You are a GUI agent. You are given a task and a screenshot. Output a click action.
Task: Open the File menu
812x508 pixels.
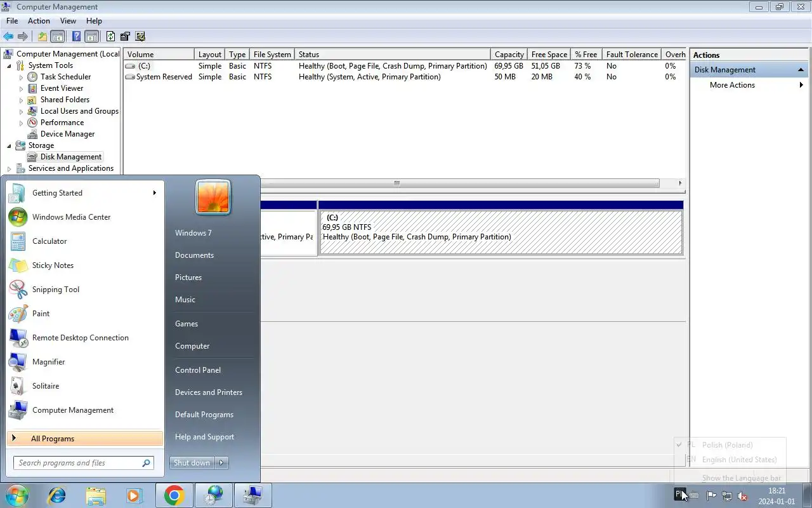click(x=12, y=21)
